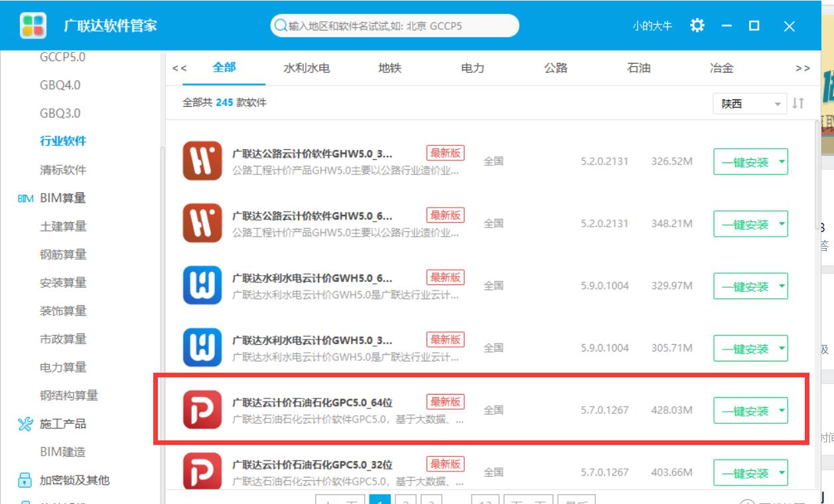Screen dimensions: 834x504
Task: Select 装饰算量 in the sidebar
Action: (63, 311)
